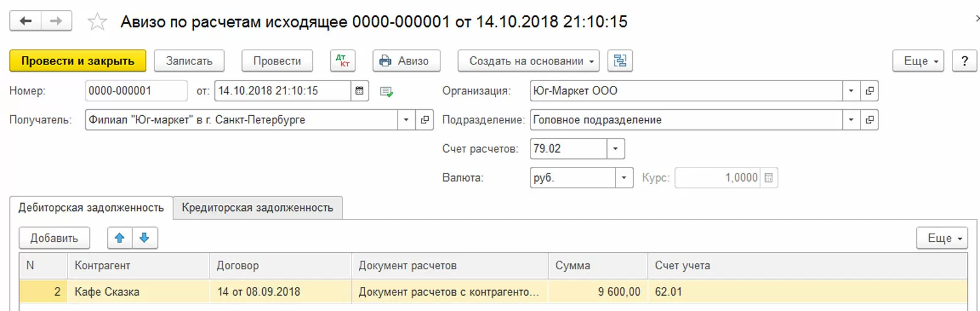Screen dimensions: 980x311
Task: Show Дт/Кт accounting entries
Action: pyautogui.click(x=342, y=61)
